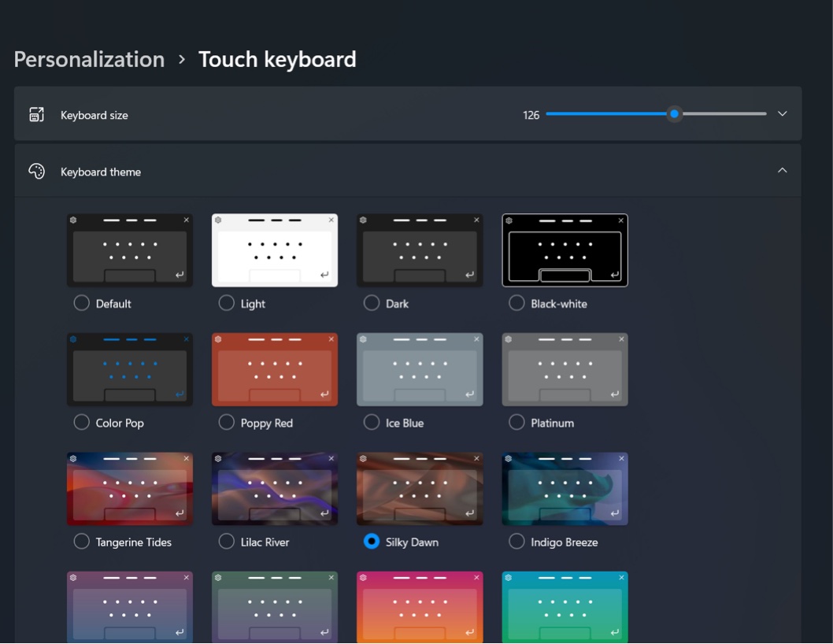Click the Ice Blue theme preview thumbnail
Image resolution: width=833 pixels, height=644 pixels.
coord(420,369)
